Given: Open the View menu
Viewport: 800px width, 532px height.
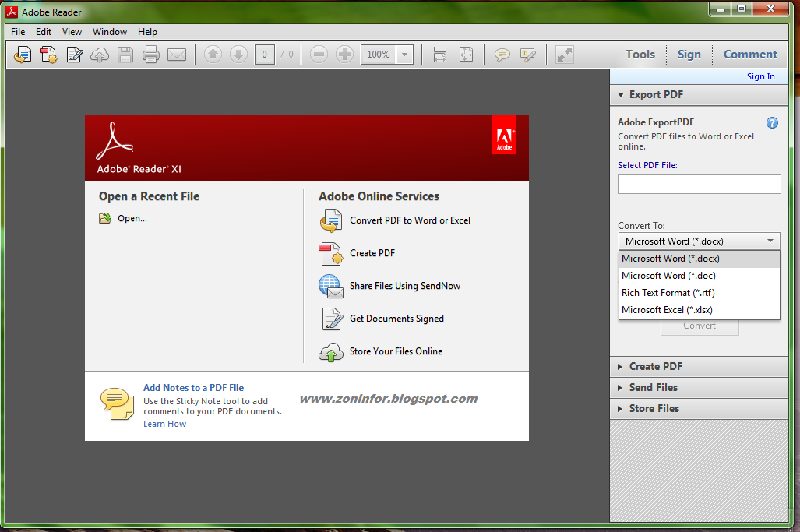Looking at the screenshot, I should tap(72, 32).
